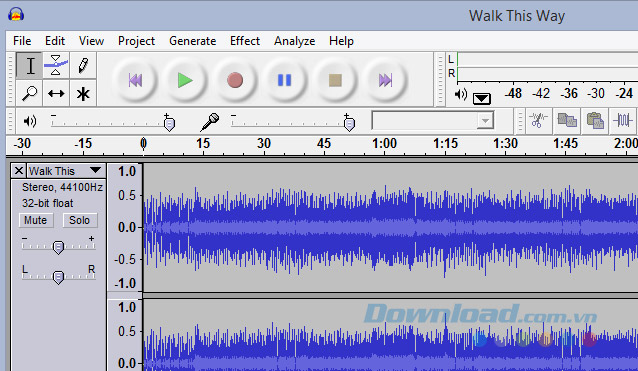Pause playback with the blue Pause button
The image size is (638, 371).
[284, 80]
